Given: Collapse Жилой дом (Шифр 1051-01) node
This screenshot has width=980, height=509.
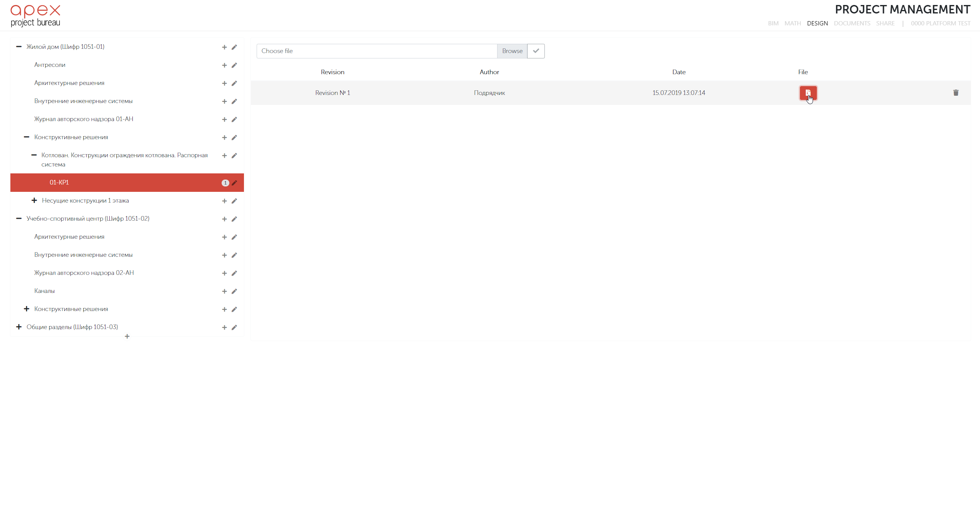Looking at the screenshot, I should (x=19, y=47).
